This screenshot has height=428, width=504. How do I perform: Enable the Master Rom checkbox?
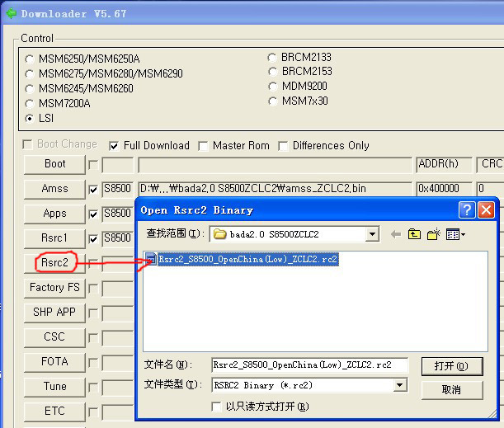pos(203,146)
